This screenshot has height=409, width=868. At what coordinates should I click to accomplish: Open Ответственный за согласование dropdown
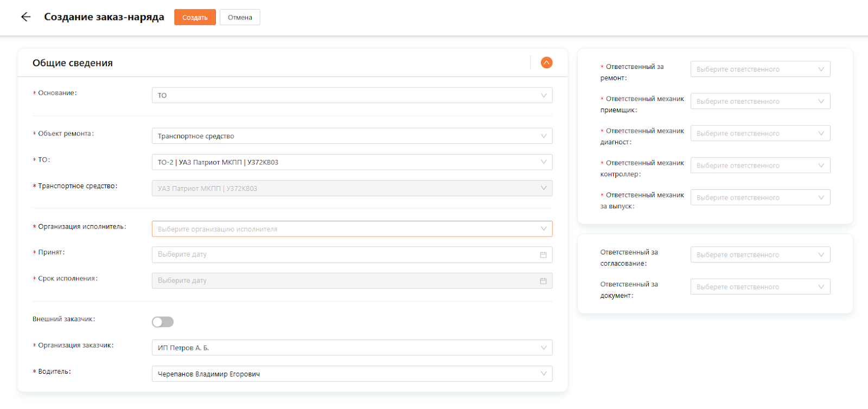759,254
